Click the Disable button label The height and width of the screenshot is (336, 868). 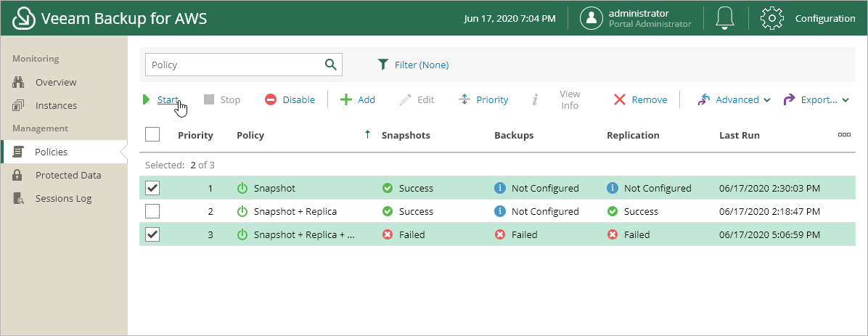[x=299, y=99]
